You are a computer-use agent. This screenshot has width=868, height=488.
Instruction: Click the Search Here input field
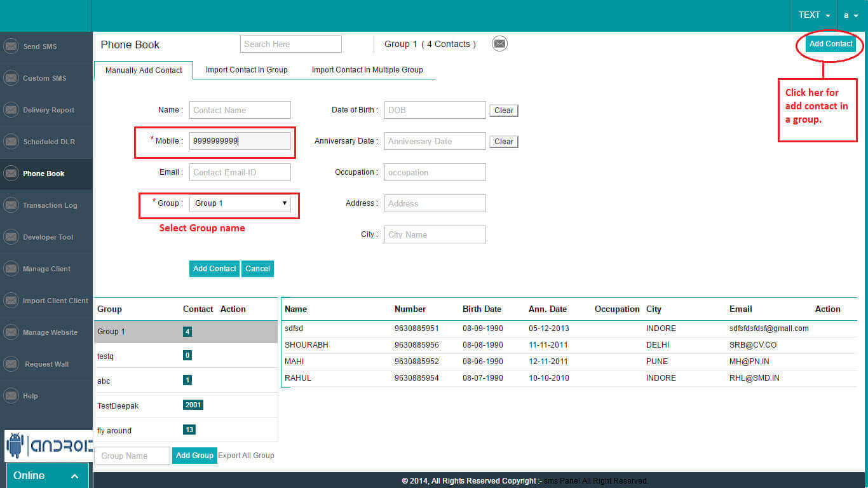pos(291,44)
